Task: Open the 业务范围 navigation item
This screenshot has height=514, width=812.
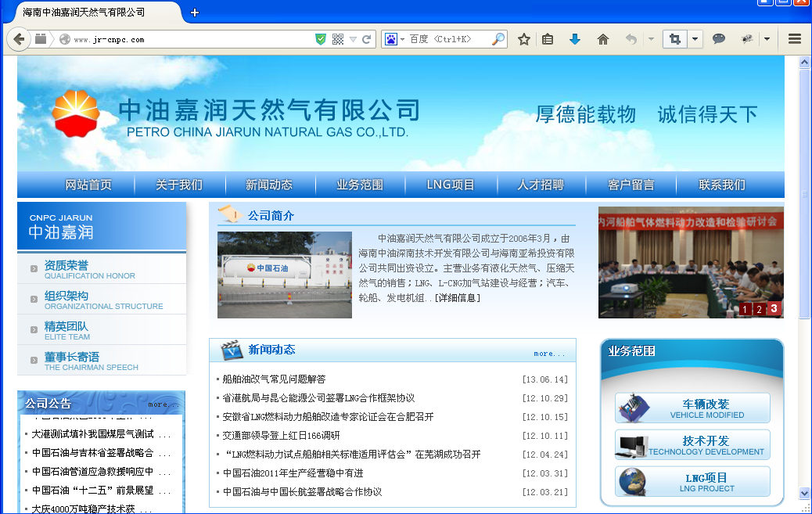Action: point(360,185)
